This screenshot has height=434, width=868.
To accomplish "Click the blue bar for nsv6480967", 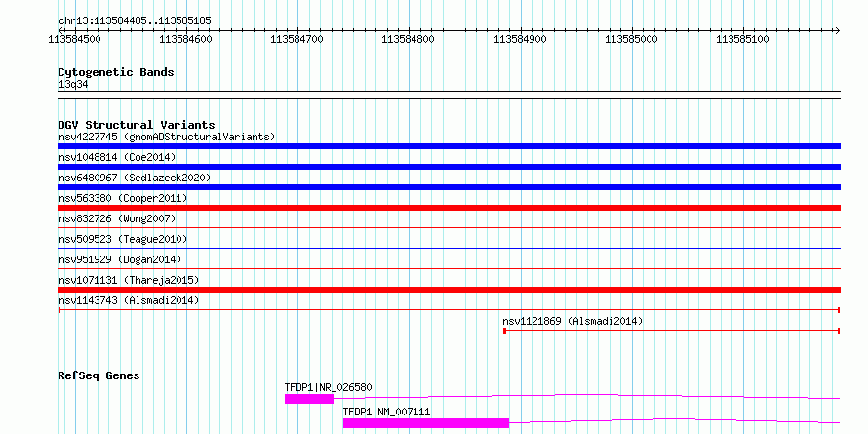I will pyautogui.click(x=449, y=187).
